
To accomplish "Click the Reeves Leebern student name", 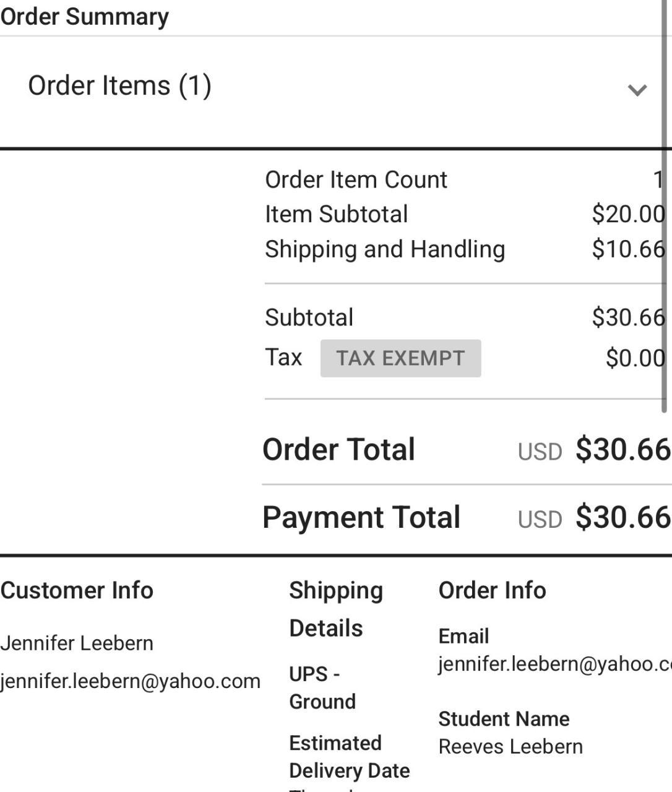I will click(510, 747).
